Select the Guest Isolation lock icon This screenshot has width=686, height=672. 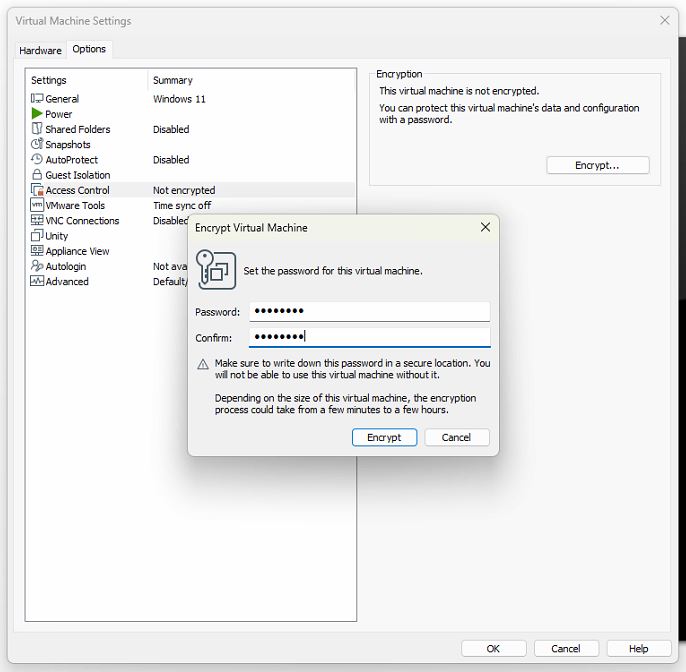[37, 175]
